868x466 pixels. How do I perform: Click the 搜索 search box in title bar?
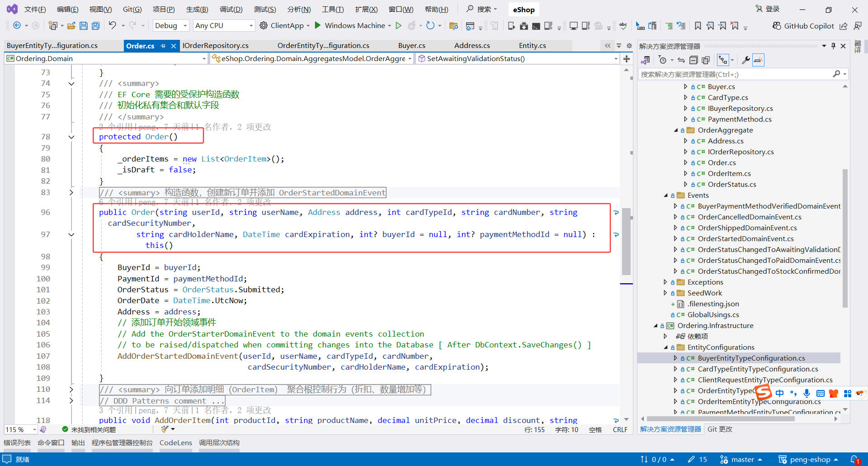pos(482,9)
